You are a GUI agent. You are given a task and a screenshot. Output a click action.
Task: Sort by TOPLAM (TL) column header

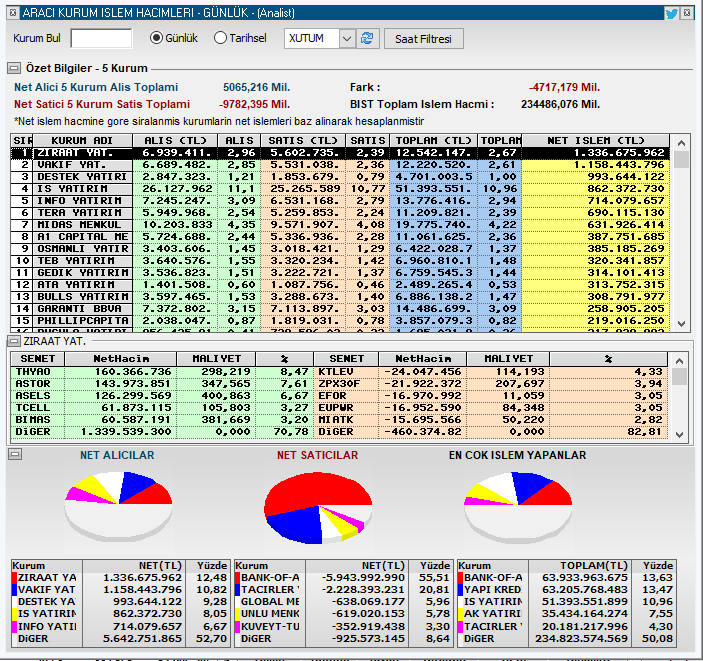point(434,141)
